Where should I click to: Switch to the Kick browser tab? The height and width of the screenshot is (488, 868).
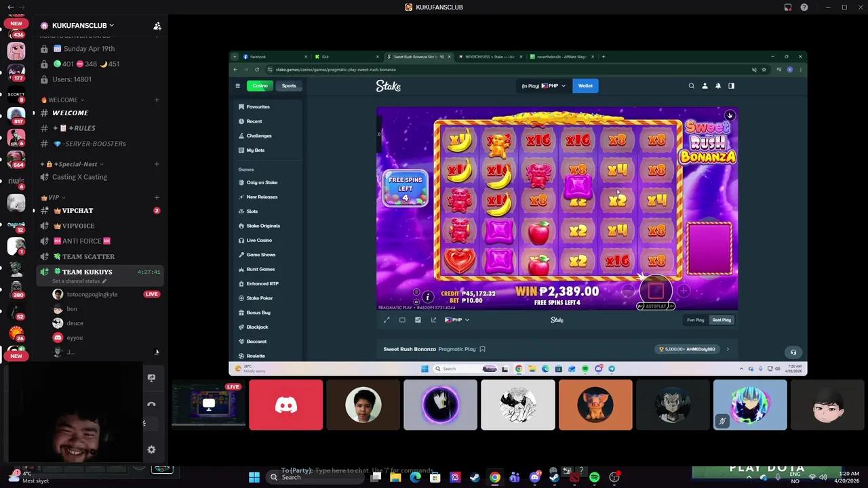pyautogui.click(x=325, y=56)
